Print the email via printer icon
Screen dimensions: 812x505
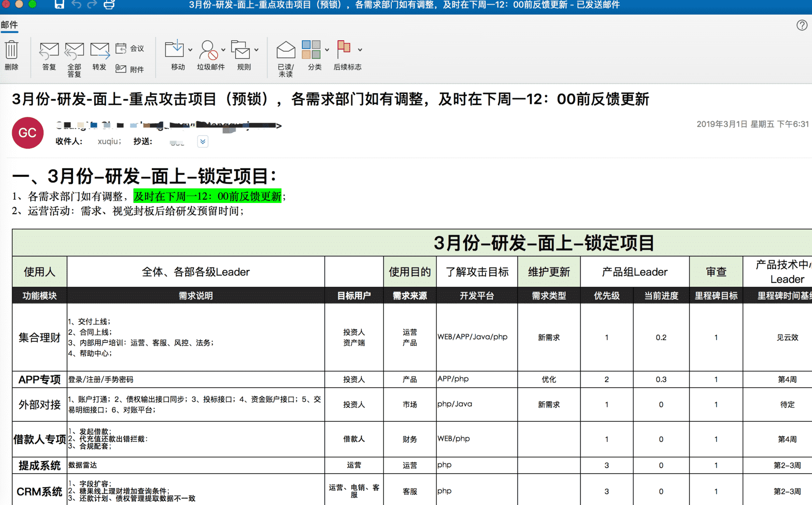point(109,5)
